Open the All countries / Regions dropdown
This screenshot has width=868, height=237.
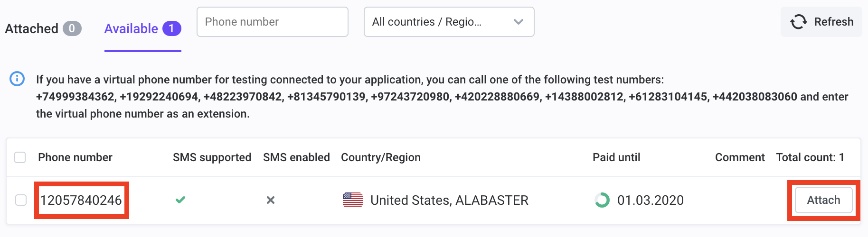click(449, 22)
